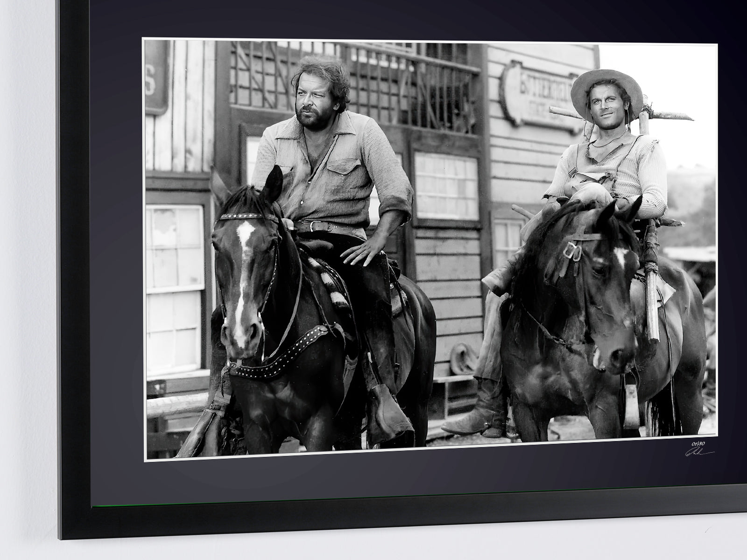Image resolution: width=747 pixels, height=560 pixels.
Task: Click the right rider's boot
Action: [472, 418]
